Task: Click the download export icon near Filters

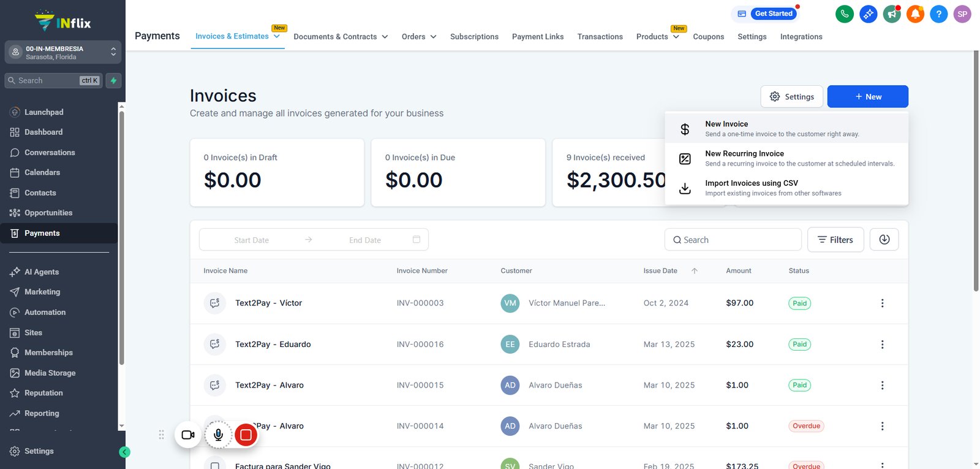Action: [884, 240]
